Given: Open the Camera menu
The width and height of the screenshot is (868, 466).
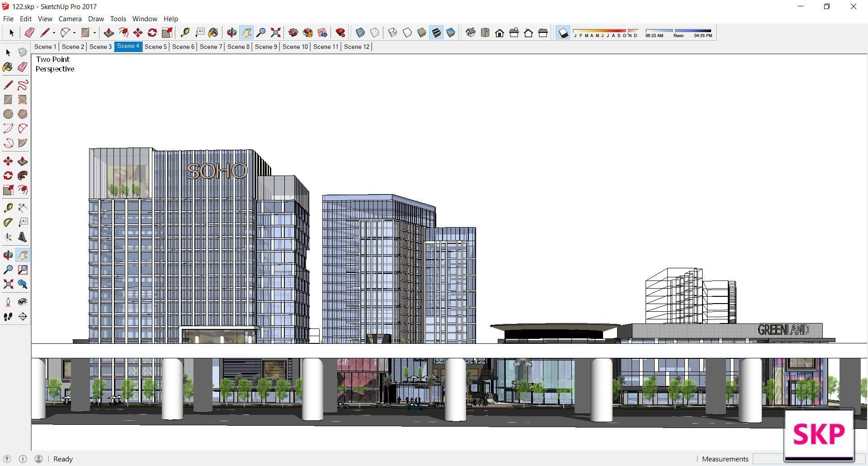Looking at the screenshot, I should tap(70, 19).
